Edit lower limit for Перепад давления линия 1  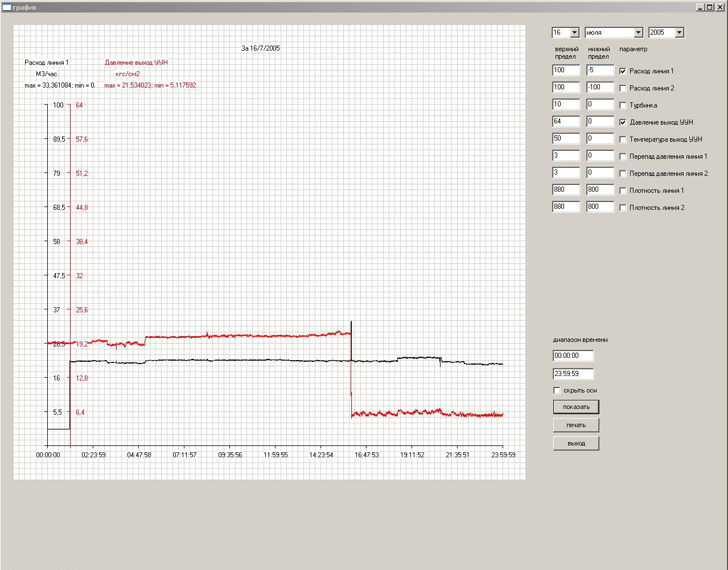[x=600, y=155]
